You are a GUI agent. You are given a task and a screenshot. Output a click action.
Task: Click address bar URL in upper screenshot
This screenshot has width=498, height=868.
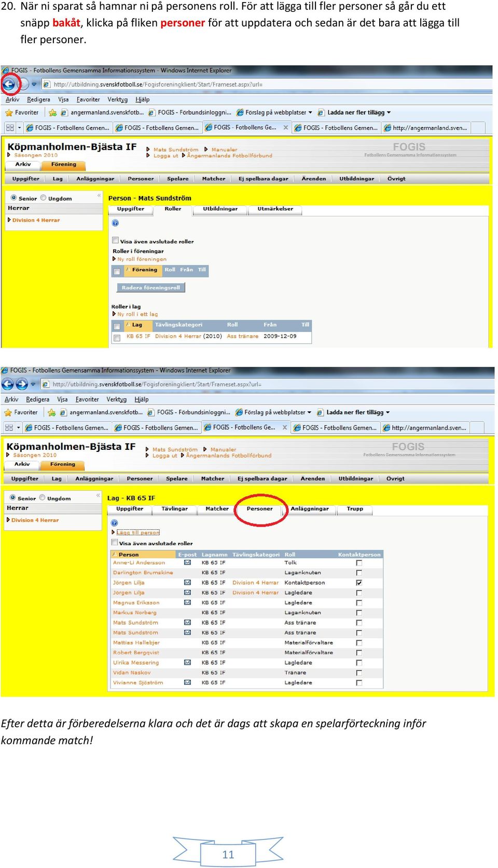158,85
